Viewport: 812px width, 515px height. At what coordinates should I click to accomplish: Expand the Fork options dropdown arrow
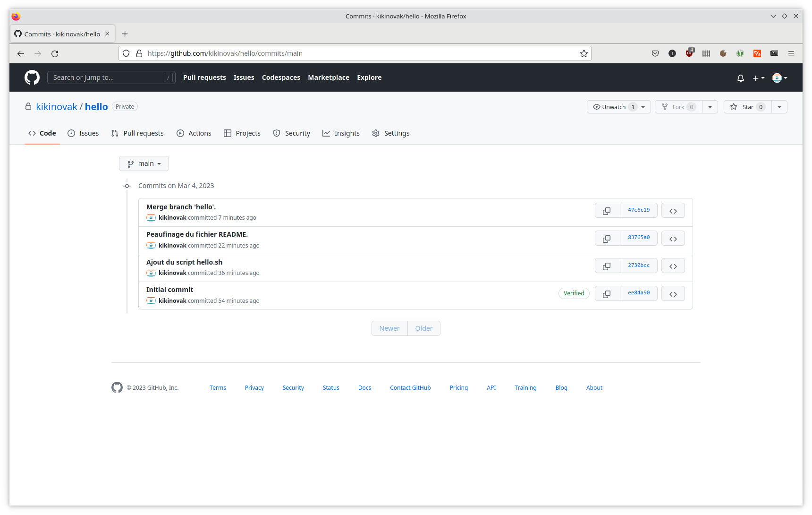(710, 107)
